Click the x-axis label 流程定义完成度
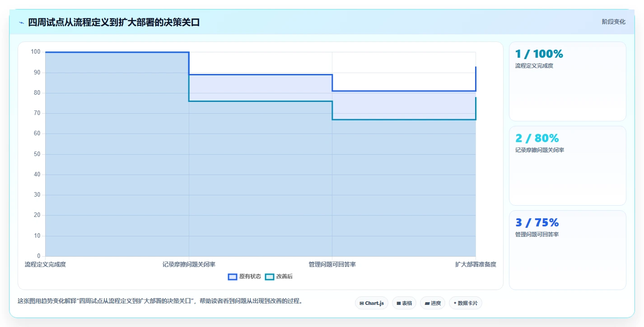This screenshot has width=644, height=327. click(45, 264)
